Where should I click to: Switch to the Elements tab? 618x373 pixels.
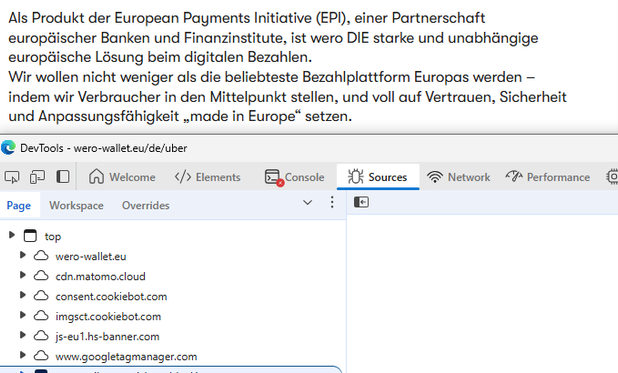pyautogui.click(x=208, y=177)
